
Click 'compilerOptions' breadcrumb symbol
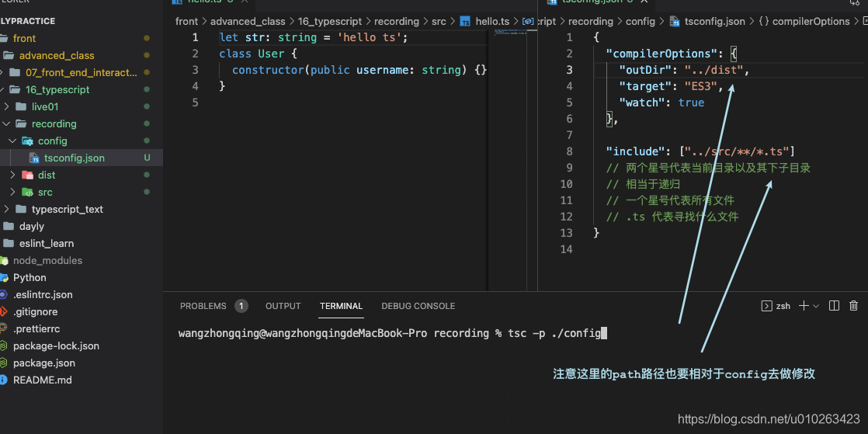click(x=811, y=22)
